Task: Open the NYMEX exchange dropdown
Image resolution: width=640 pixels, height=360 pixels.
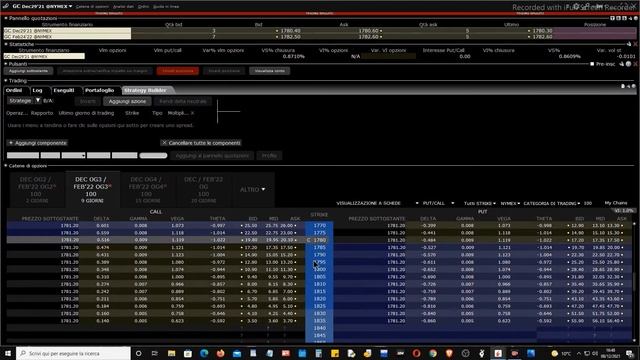Action: click(510, 203)
